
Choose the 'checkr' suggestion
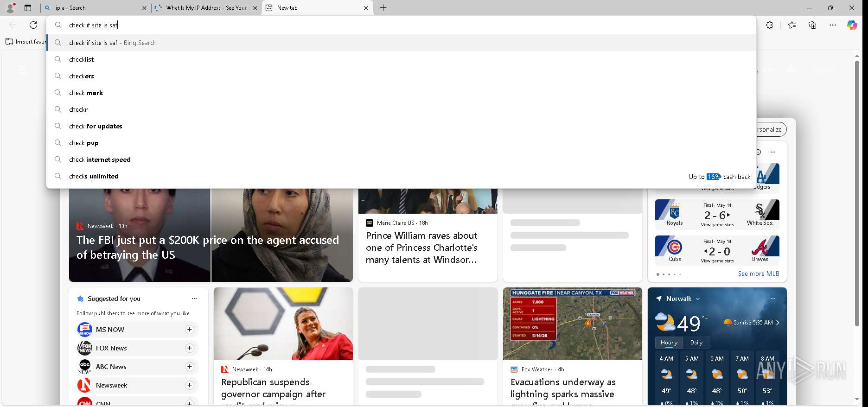tap(401, 109)
